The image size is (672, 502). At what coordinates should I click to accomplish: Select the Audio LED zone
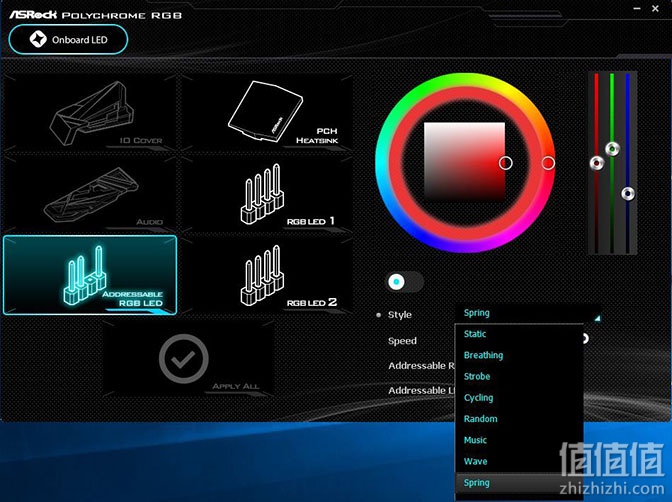(x=90, y=194)
